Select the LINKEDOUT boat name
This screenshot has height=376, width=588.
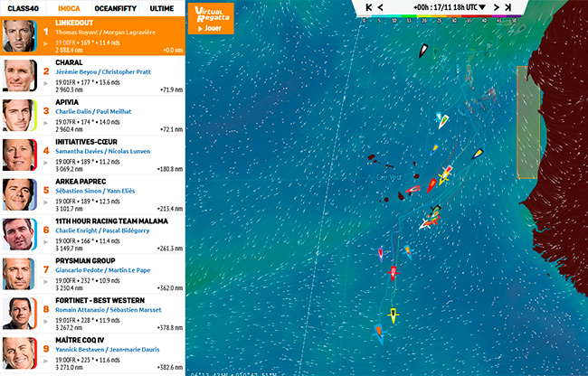pos(74,23)
